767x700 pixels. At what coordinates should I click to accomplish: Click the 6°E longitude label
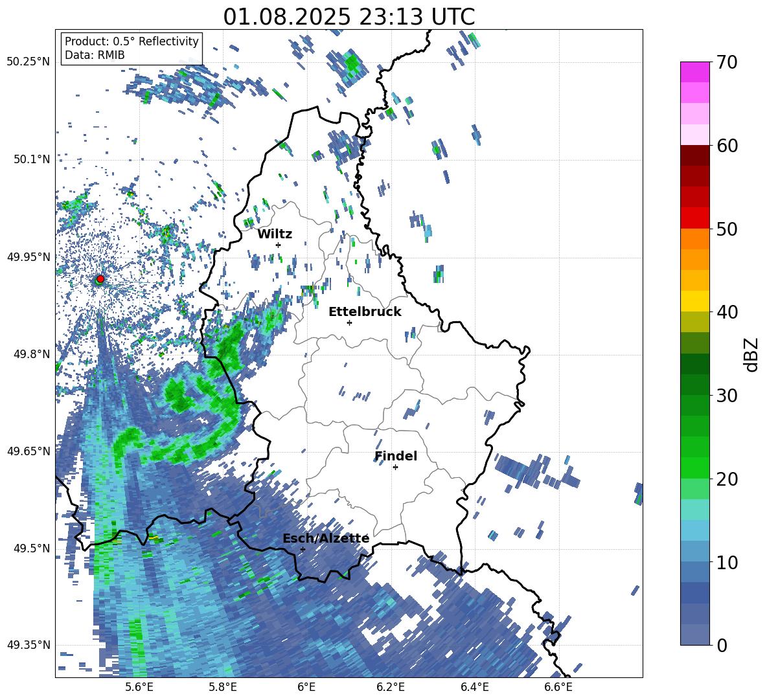(306, 687)
